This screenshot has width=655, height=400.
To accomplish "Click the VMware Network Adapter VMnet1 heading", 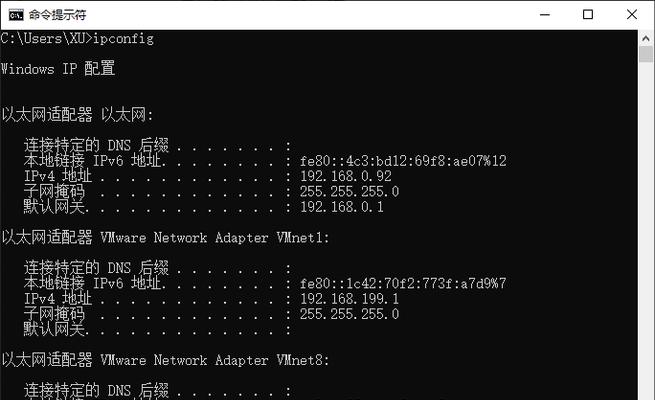I will pyautogui.click(x=215, y=238).
